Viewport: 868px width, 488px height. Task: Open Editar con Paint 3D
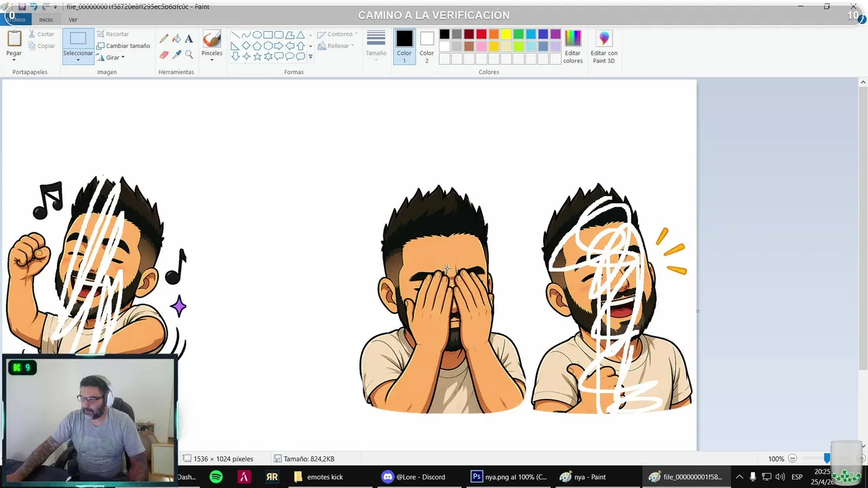pyautogui.click(x=604, y=46)
